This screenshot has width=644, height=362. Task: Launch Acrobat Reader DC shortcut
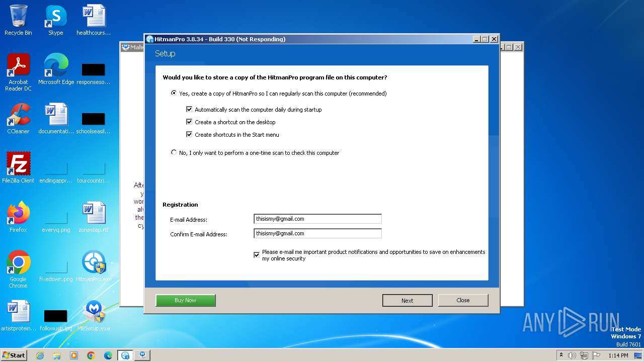[x=18, y=72]
